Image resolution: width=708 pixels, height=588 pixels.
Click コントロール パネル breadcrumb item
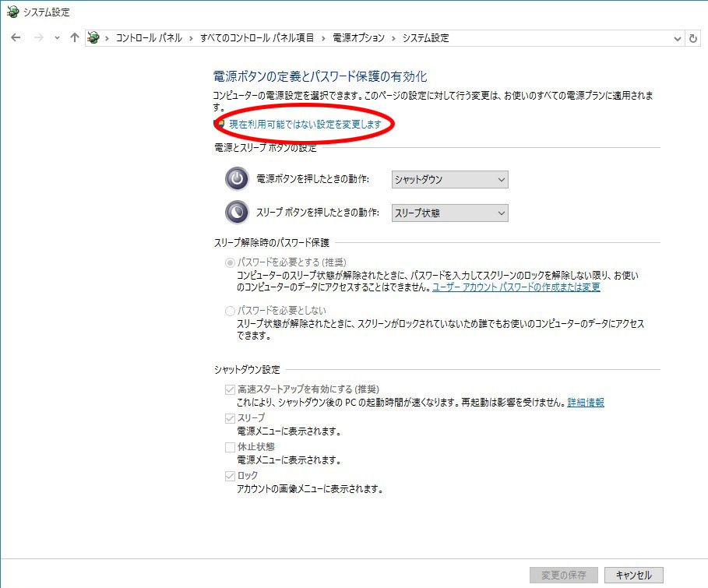(149, 37)
